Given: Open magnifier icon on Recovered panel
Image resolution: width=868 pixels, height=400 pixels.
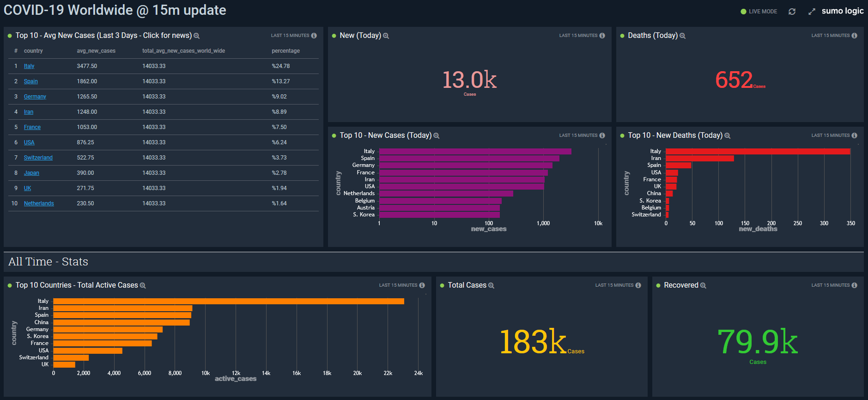Looking at the screenshot, I should tap(703, 286).
